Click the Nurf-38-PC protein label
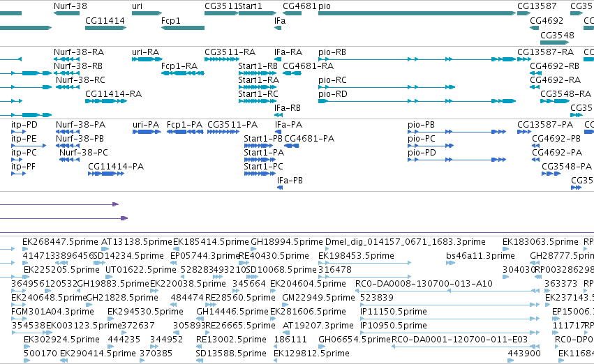 (x=83, y=153)
